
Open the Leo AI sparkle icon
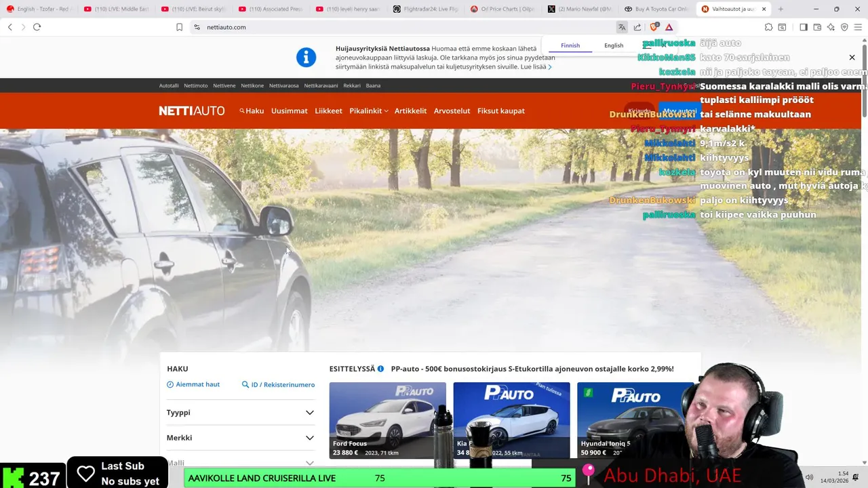831,27
